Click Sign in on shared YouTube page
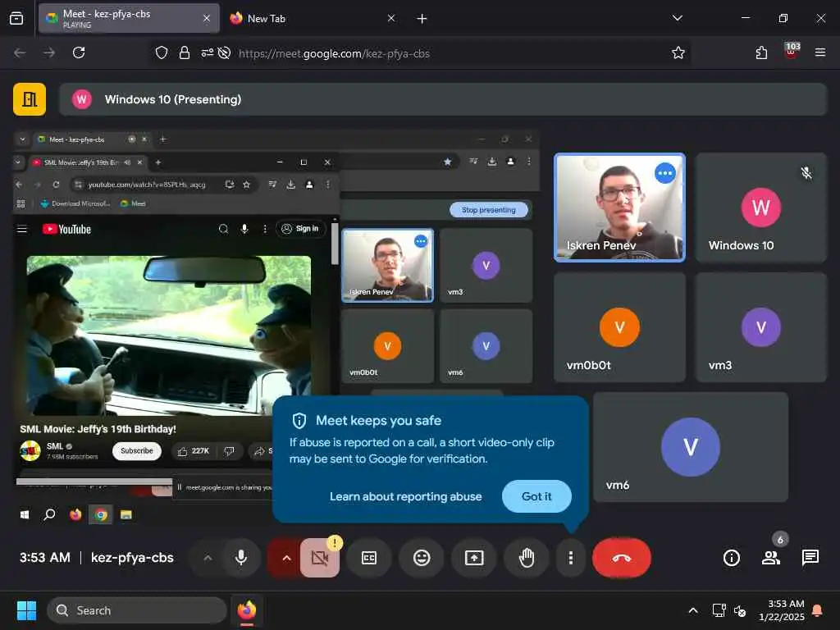This screenshot has height=630, width=840. pos(300,229)
